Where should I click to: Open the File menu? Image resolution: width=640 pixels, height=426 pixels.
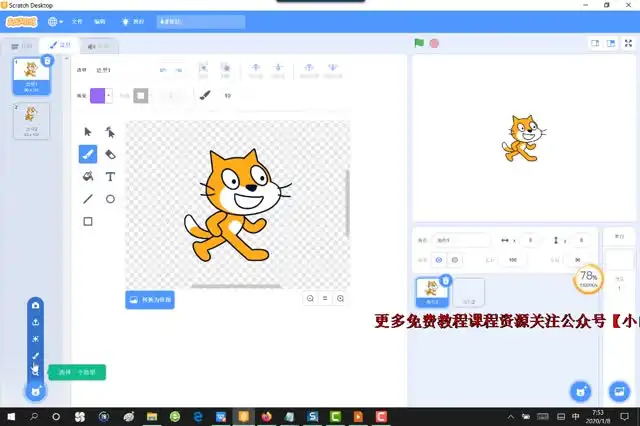[77, 22]
